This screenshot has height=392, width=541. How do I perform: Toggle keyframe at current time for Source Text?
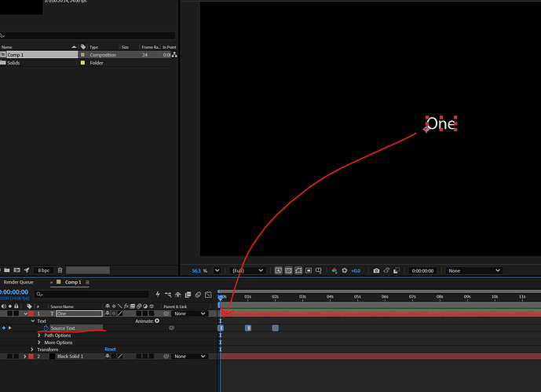[4, 328]
